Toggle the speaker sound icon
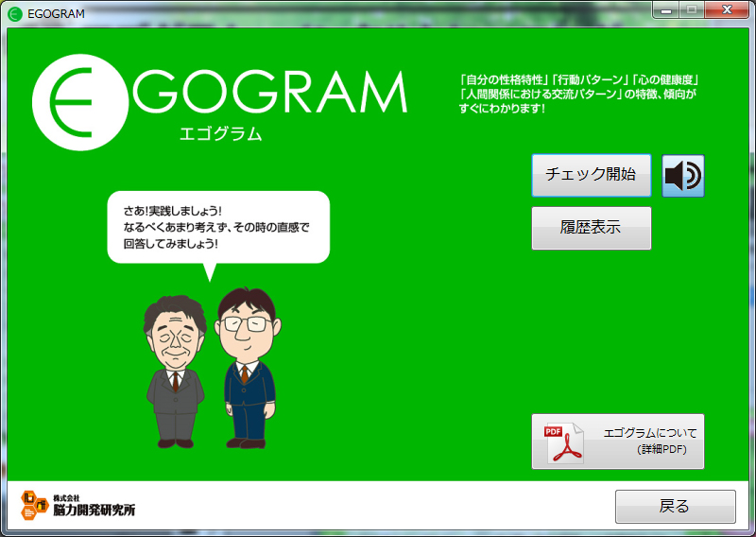The width and height of the screenshot is (756, 537). [682, 176]
